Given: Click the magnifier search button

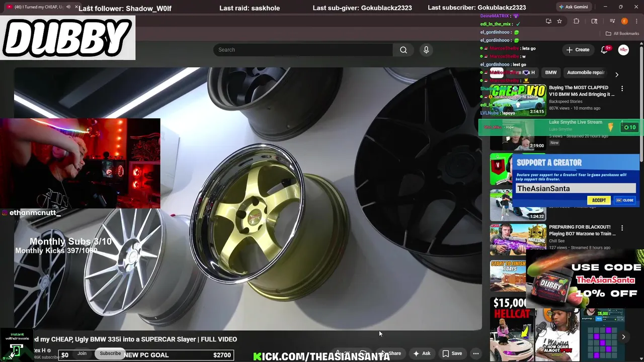Looking at the screenshot, I should click(404, 50).
